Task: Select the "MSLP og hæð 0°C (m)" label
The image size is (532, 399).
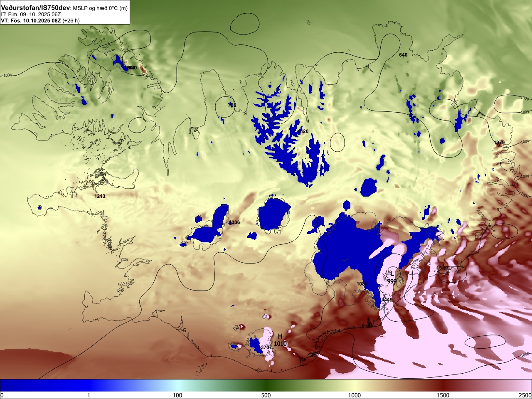Action: click(100, 8)
